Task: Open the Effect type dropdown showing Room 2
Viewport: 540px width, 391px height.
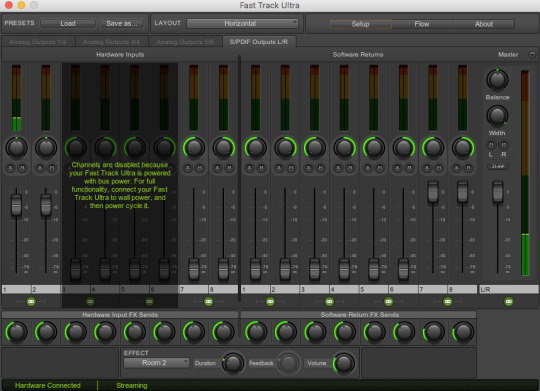Action: [156, 363]
